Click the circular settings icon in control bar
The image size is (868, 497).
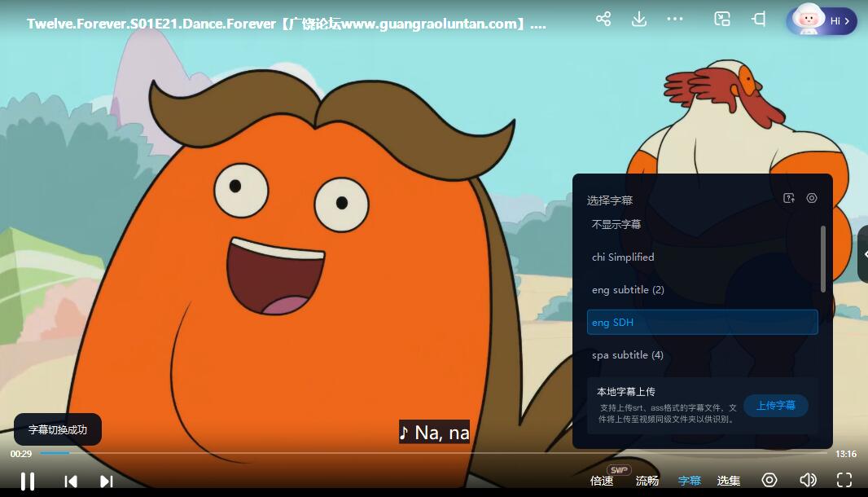point(769,480)
